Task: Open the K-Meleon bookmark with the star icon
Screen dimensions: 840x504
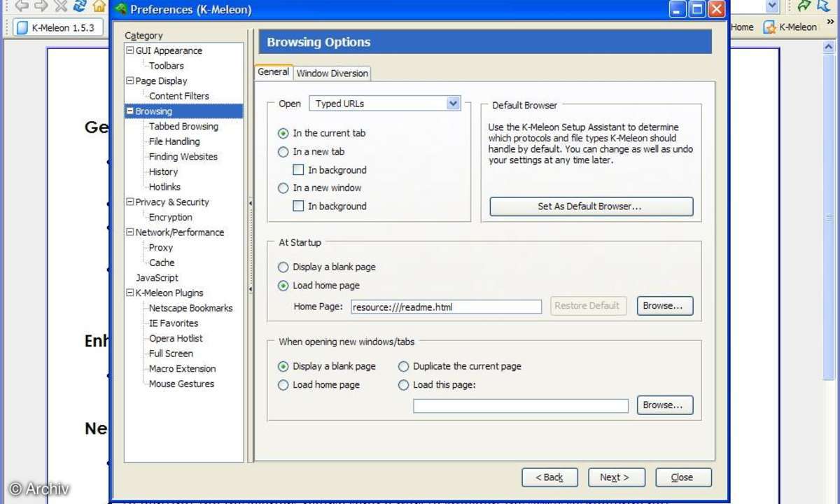Action: pyautogui.click(x=790, y=27)
